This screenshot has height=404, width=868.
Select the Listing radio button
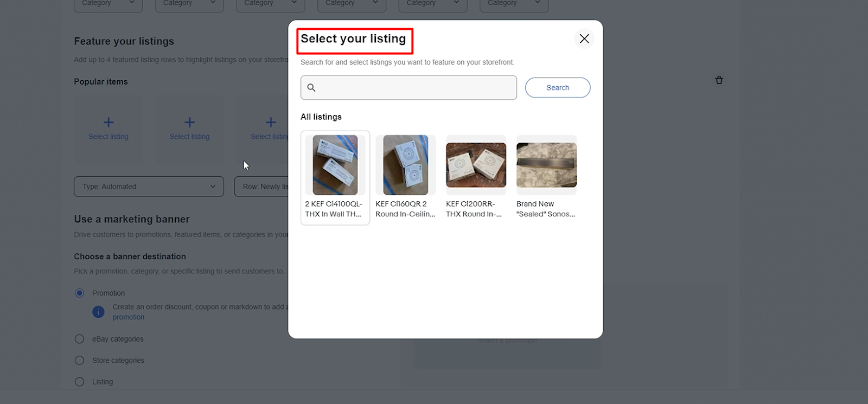[x=80, y=382]
